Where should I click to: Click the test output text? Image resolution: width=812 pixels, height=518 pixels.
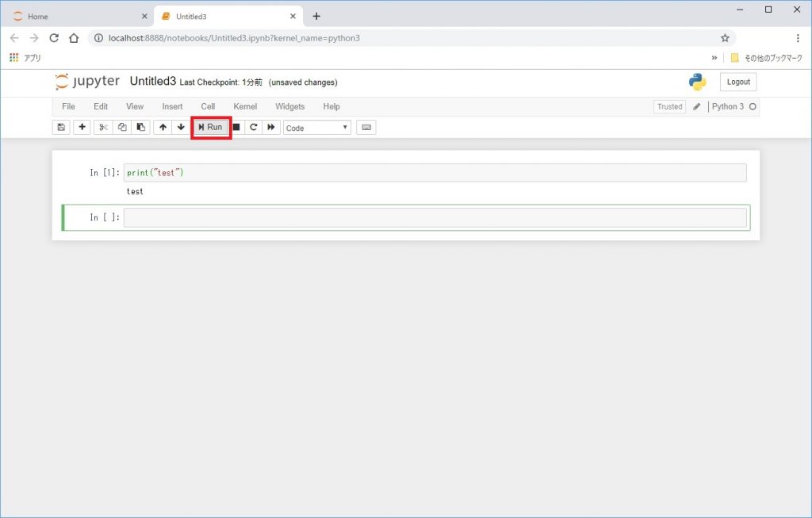click(135, 192)
